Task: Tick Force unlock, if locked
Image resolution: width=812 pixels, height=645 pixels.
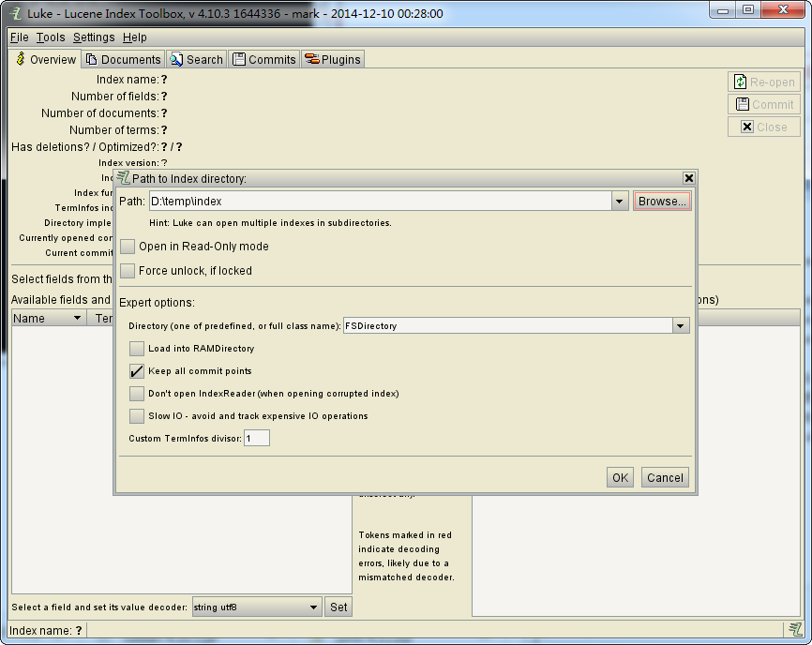Action: [128, 271]
